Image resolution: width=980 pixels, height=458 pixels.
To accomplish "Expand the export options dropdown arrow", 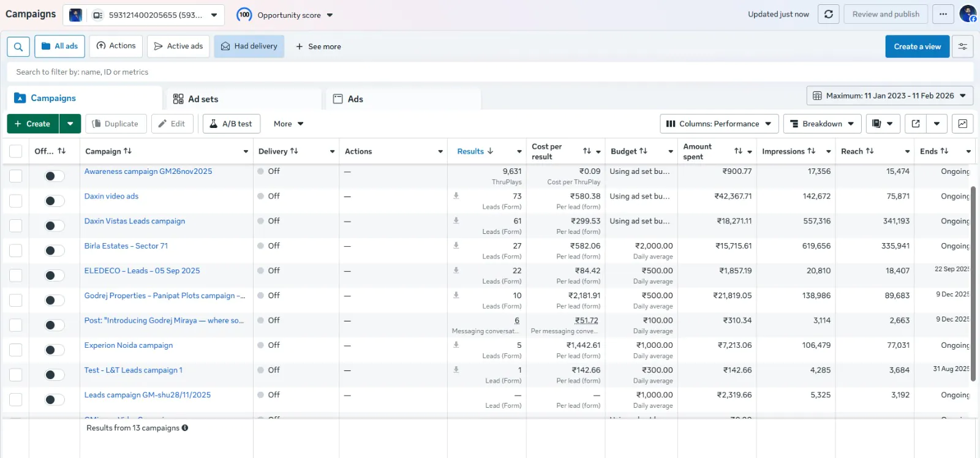I will pyautogui.click(x=937, y=124).
